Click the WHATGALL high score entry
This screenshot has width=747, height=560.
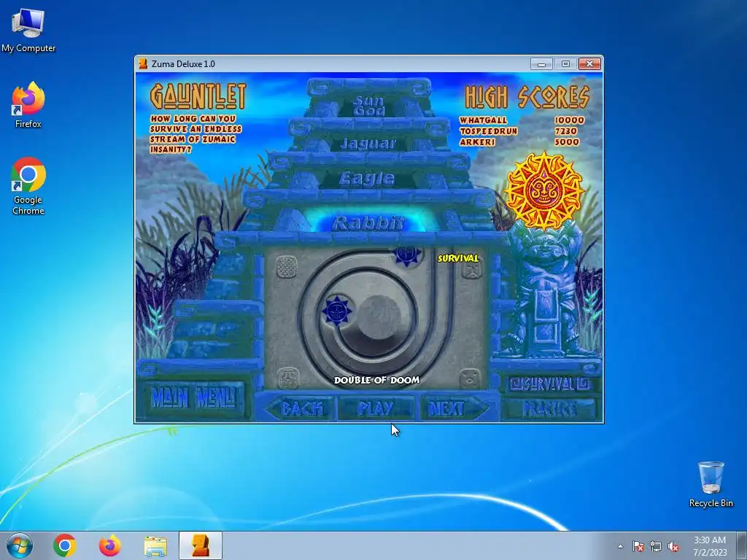(522, 120)
